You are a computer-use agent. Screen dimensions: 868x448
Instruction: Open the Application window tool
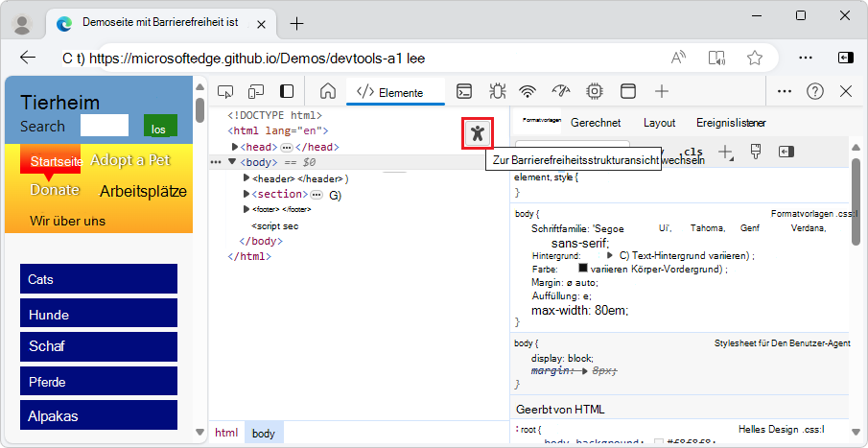(x=628, y=91)
